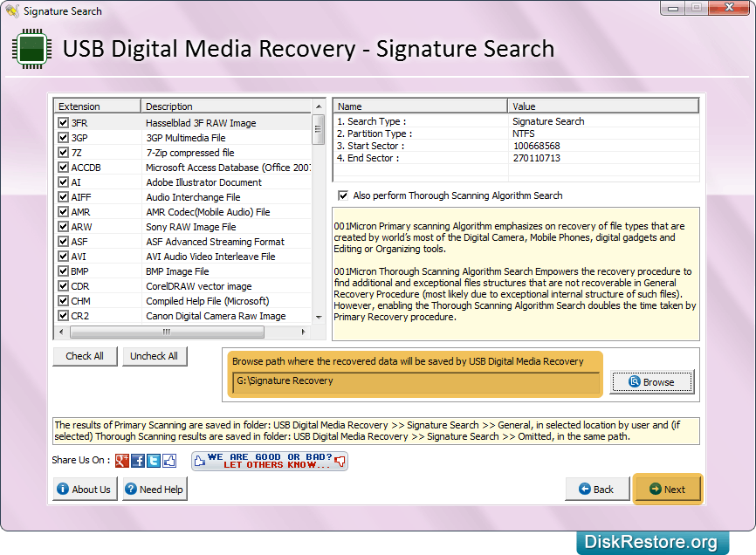Select 'Adobe Illustrator Document' row text
The image size is (756, 555).
click(x=204, y=182)
